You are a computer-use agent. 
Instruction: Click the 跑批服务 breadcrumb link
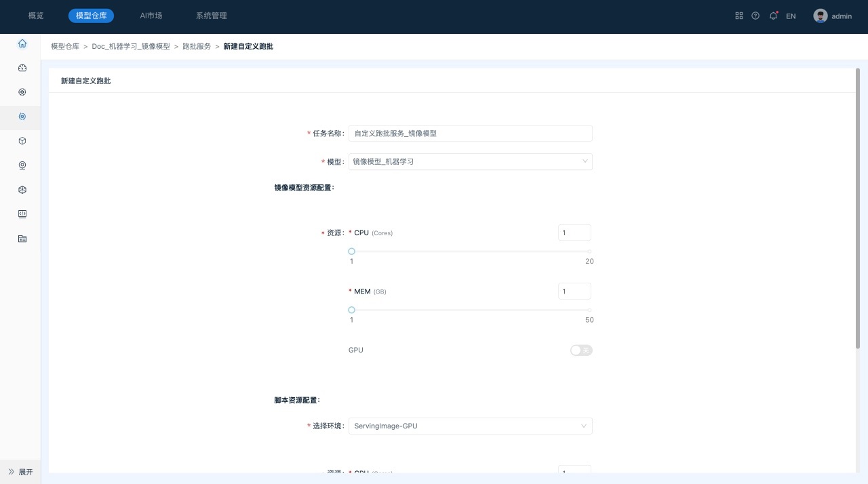point(197,47)
